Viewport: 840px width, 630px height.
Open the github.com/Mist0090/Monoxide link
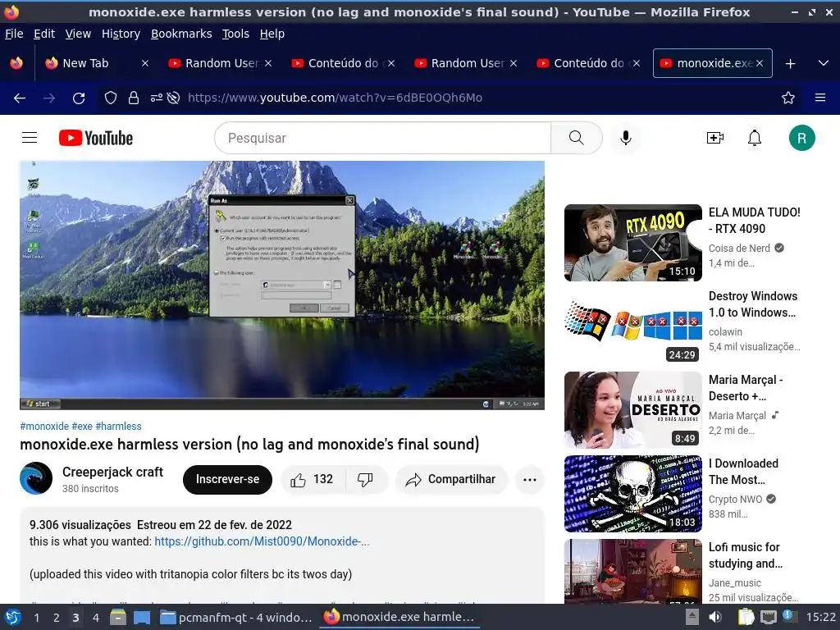coord(262,541)
